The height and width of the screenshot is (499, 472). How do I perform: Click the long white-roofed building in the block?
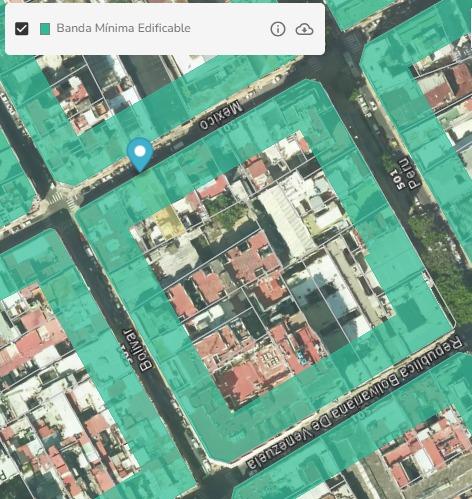286,220
